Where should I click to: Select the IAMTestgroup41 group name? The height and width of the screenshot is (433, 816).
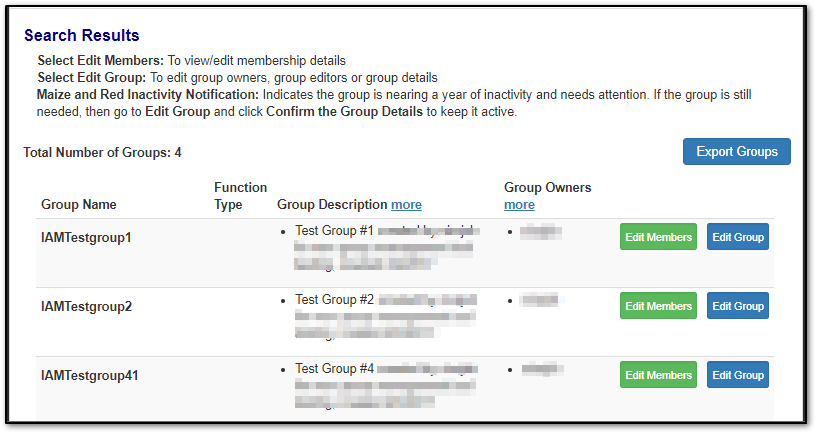pyautogui.click(x=89, y=376)
